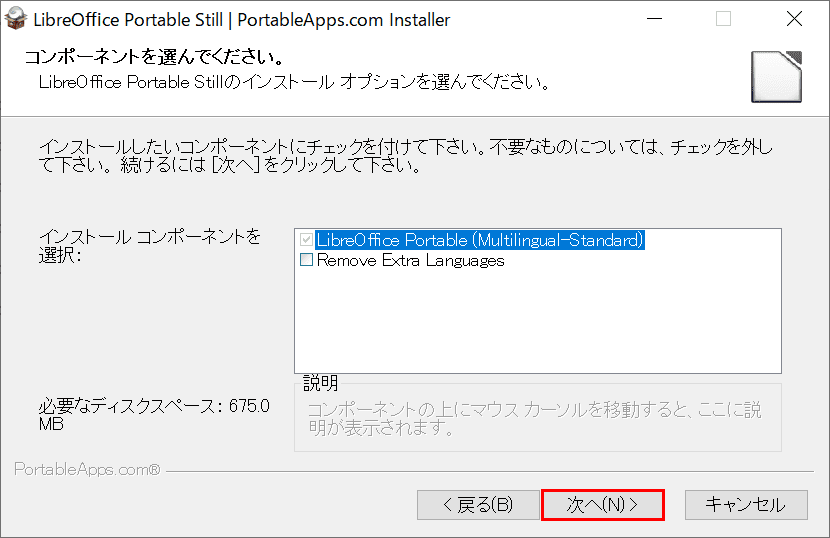Image resolution: width=830 pixels, height=538 pixels.
Task: Go back with the < 戻る(B) button
Action: click(478, 505)
